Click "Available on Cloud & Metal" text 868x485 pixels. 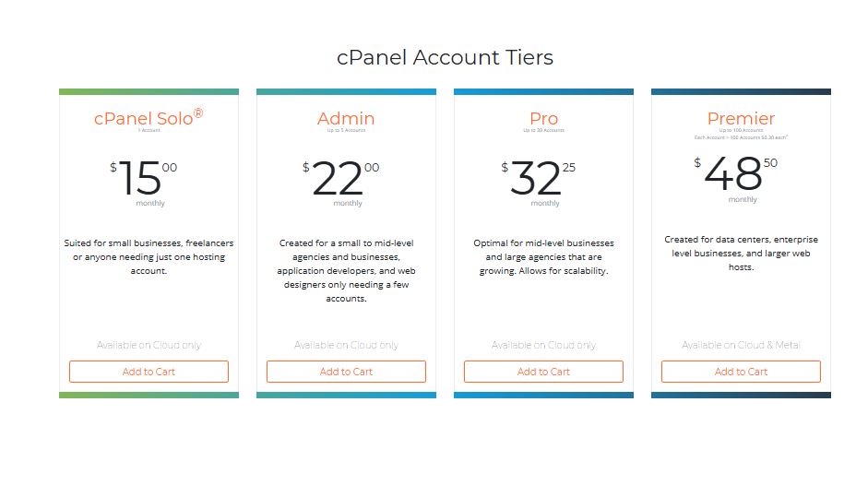741,345
